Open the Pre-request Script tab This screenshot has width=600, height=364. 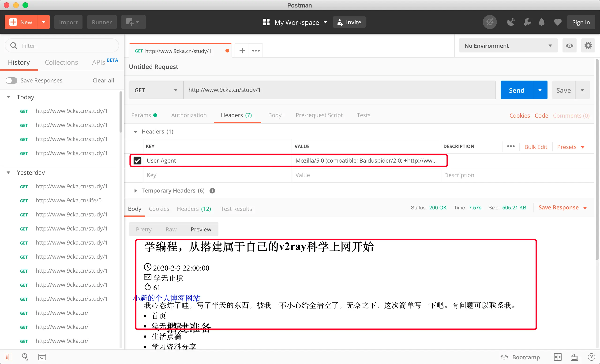[319, 115]
